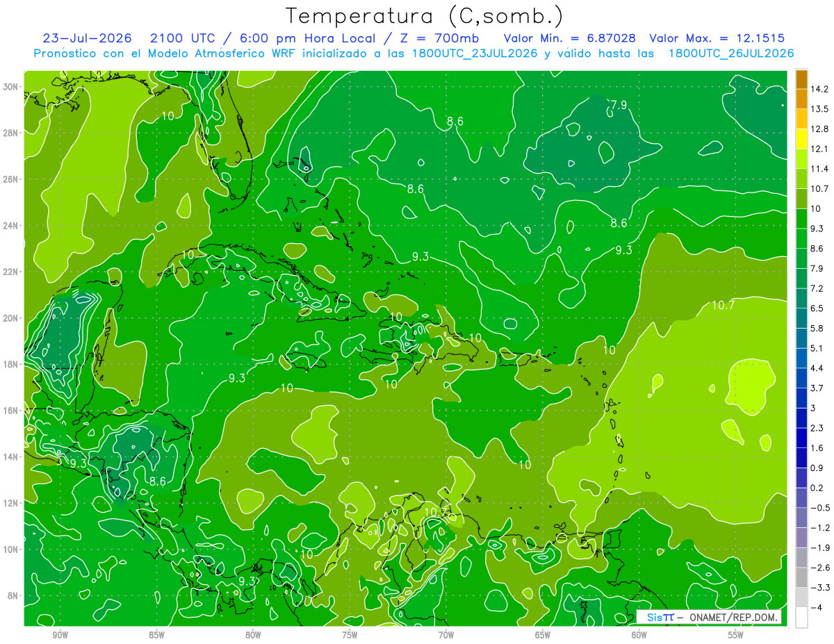The width and height of the screenshot is (834, 644).
Task: Click the light gray band between -3.3 and -2.6
Action: [801, 577]
